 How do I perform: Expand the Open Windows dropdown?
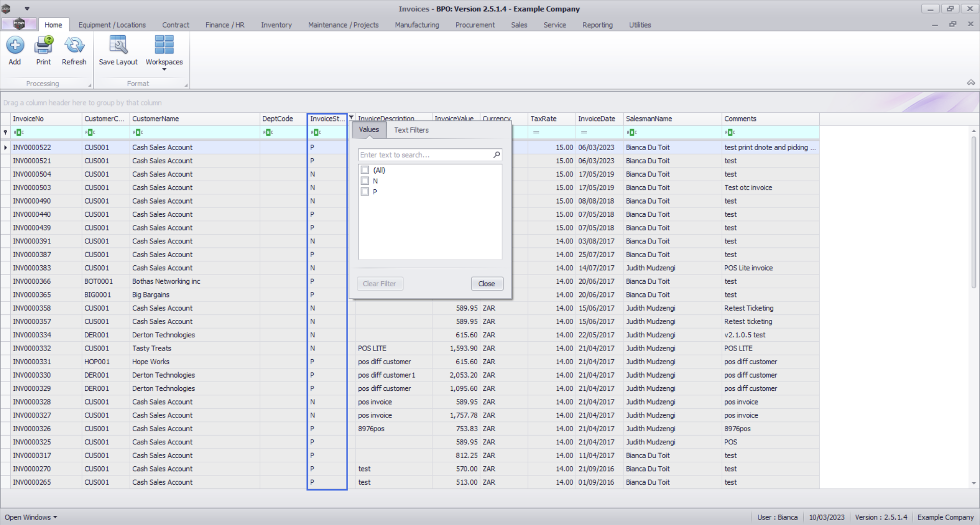click(31, 517)
